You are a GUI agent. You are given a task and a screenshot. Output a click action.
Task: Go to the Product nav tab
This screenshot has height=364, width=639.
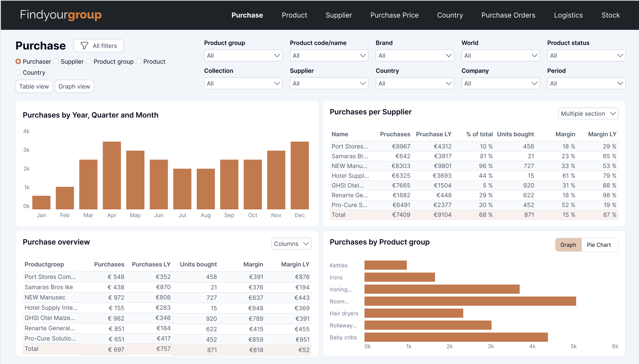294,15
